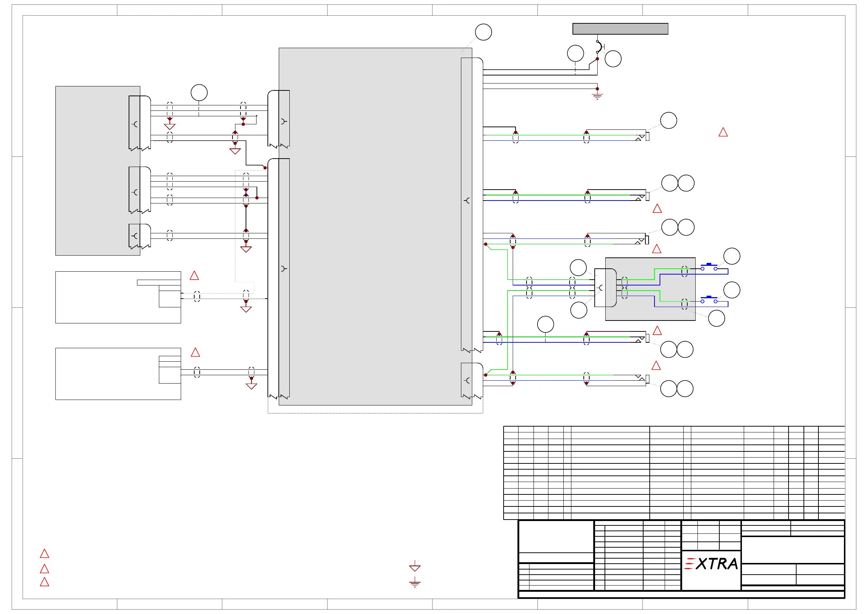Click the XTRA logo in title block
868x614 pixels.
tap(711, 564)
